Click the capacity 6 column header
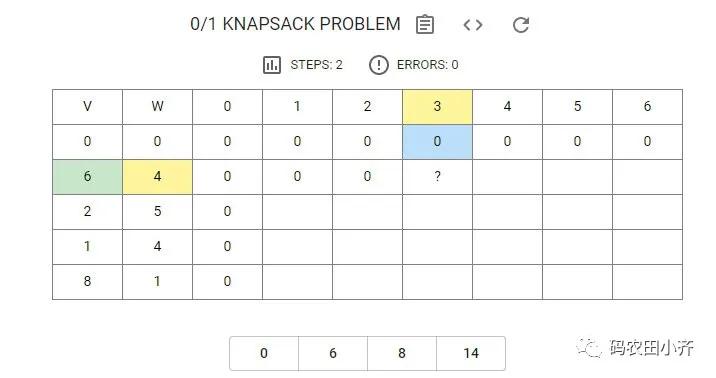716x378 pixels. point(648,106)
